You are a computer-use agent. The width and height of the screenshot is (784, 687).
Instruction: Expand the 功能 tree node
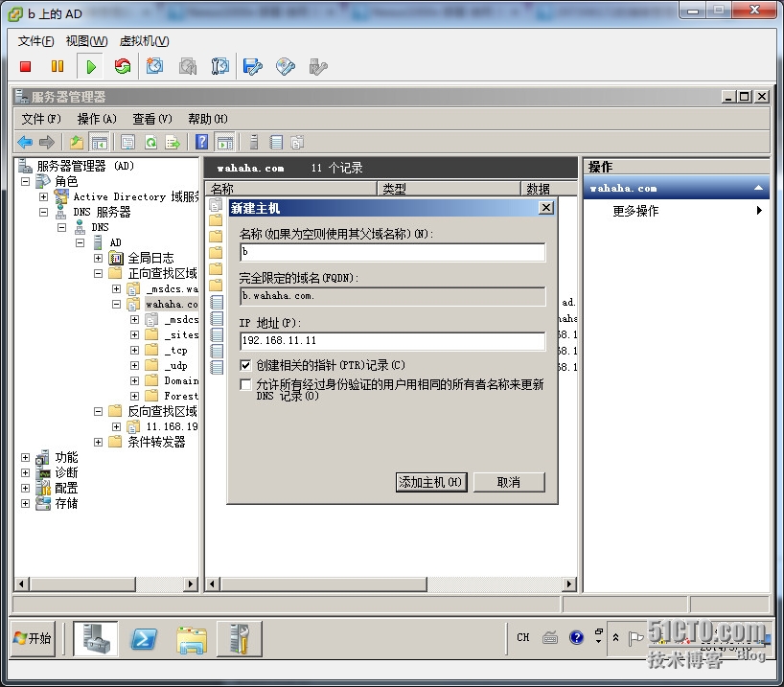tap(25, 457)
